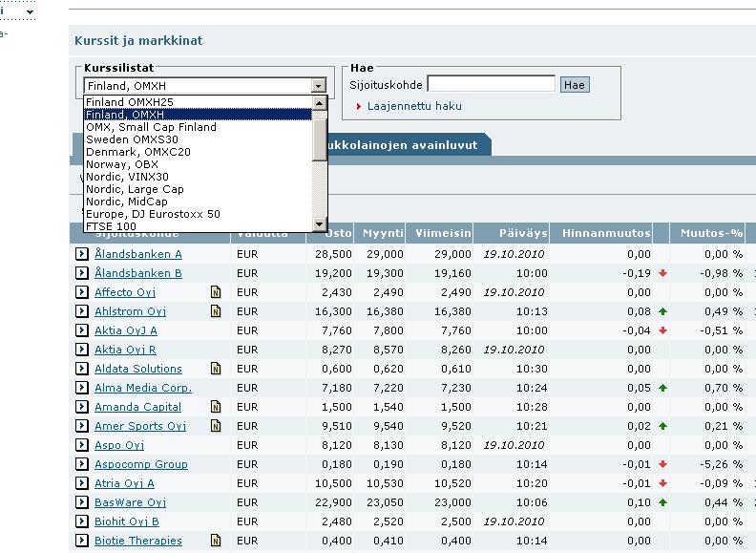Open the news note icon for Aldata Solutions
Image resolution: width=756 pixels, height=553 pixels.
coord(216,369)
